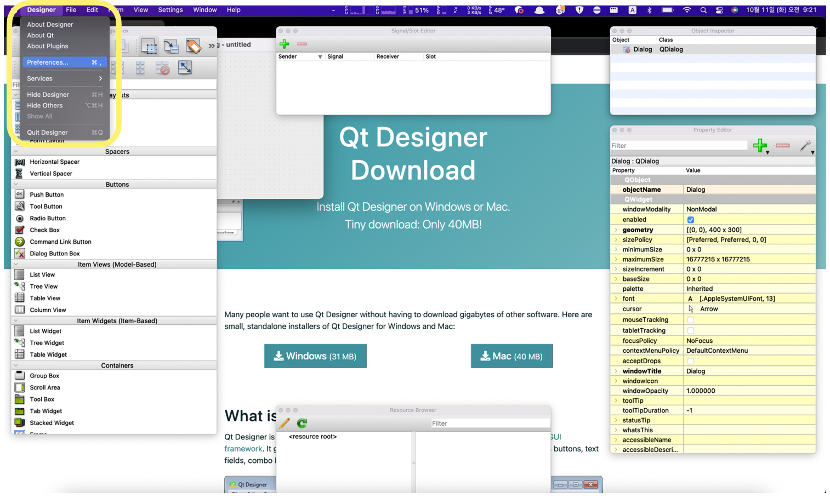This screenshot has height=504, width=830.
Task: Click the green plus in Property Editor
Action: coord(760,146)
